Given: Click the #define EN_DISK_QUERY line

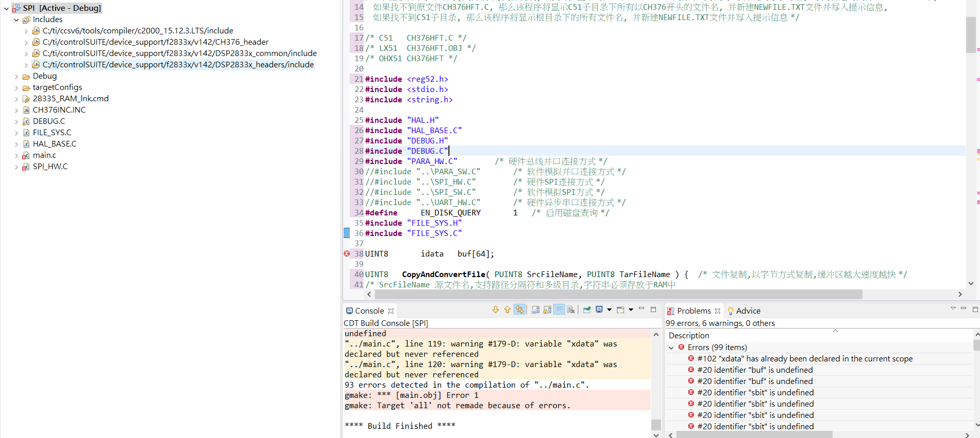Looking at the screenshot, I should 486,213.
